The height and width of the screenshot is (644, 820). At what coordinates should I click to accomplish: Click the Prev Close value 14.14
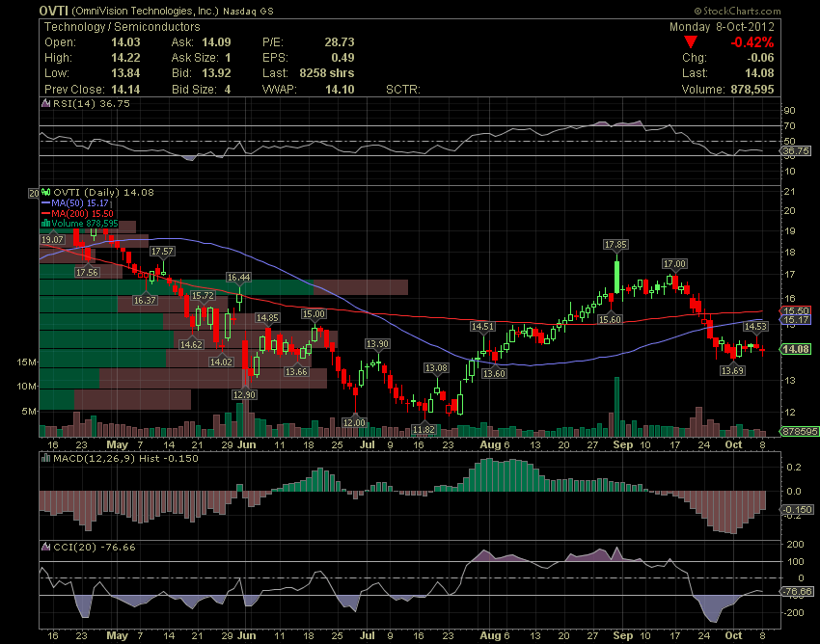[125, 89]
